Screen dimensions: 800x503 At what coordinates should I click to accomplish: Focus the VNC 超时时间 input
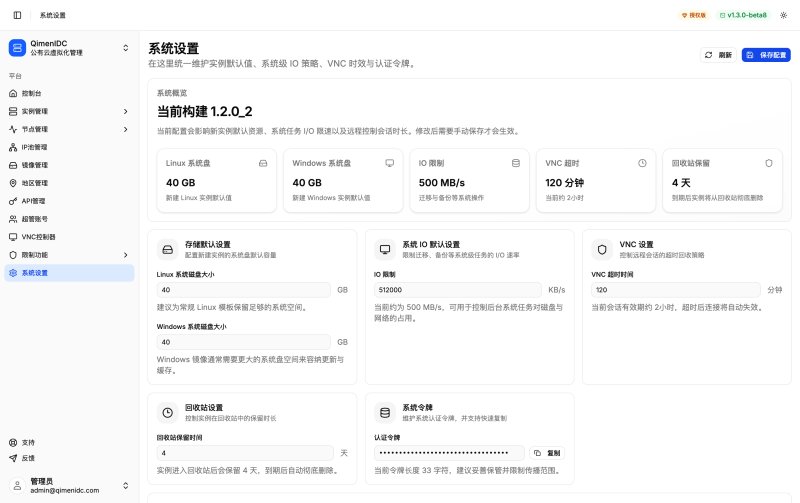(676, 290)
